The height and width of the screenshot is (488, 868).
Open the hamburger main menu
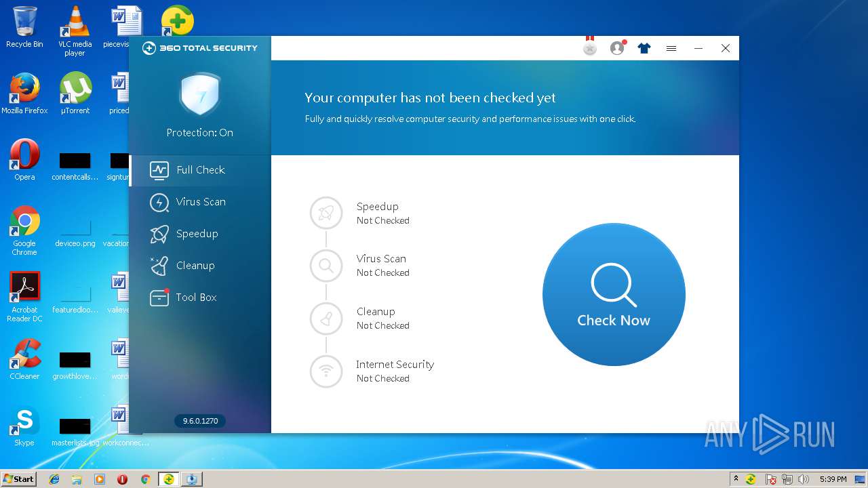671,48
